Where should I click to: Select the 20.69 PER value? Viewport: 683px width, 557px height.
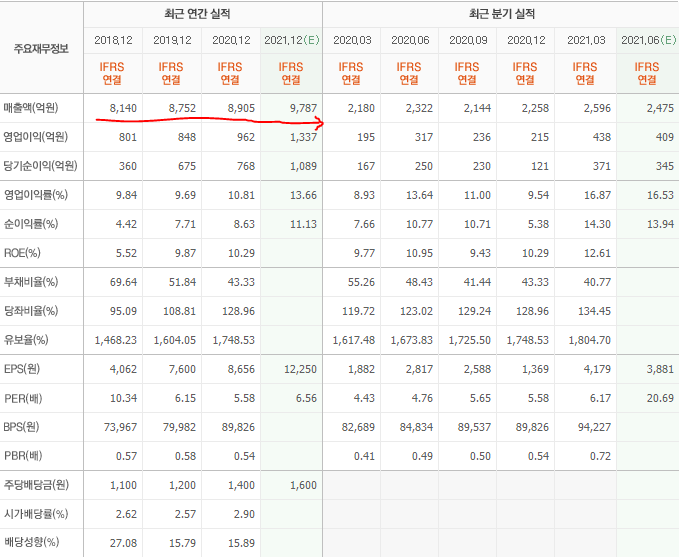pos(660,398)
